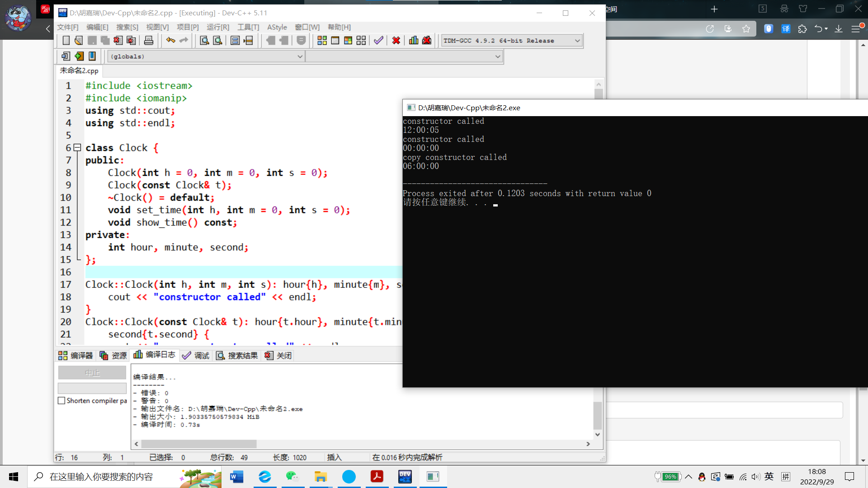The height and width of the screenshot is (488, 868).
Task: Click the 关闭 panel button
Action: click(278, 356)
